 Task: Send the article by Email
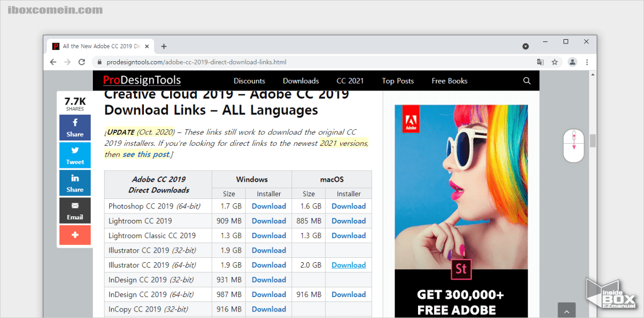tap(75, 211)
